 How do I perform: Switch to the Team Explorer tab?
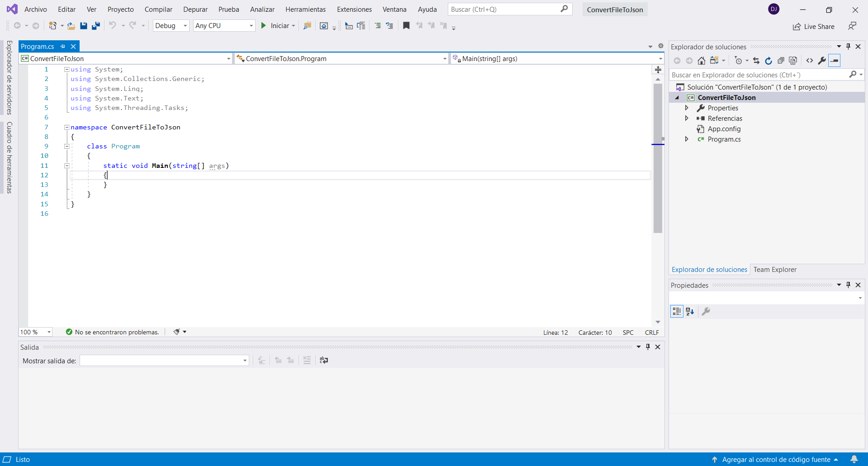(775, 270)
